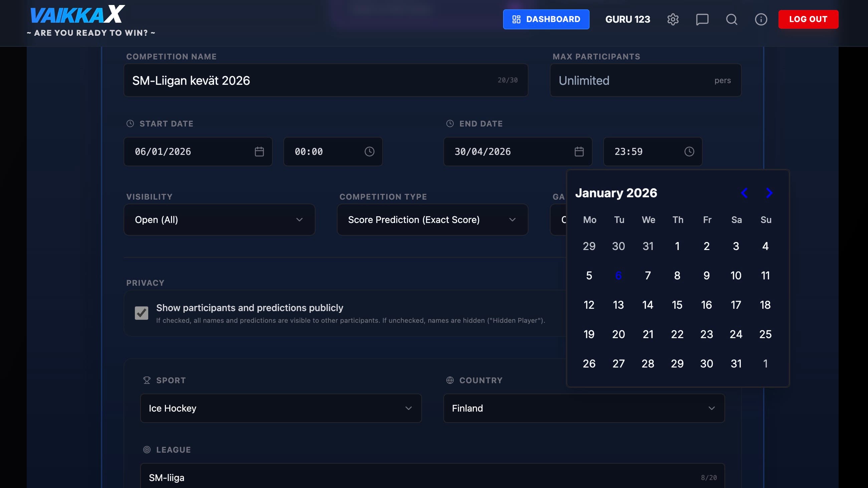Open the calendar icon for End Date

point(579,152)
